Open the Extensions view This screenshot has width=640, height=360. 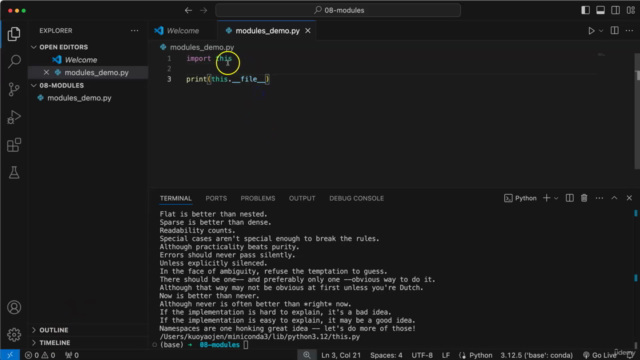tap(14, 145)
